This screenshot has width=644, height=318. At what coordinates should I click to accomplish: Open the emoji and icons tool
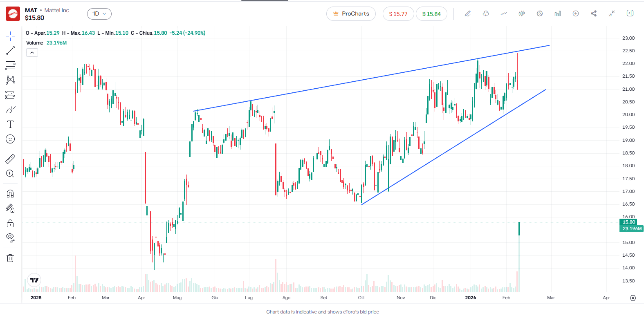pyautogui.click(x=10, y=139)
